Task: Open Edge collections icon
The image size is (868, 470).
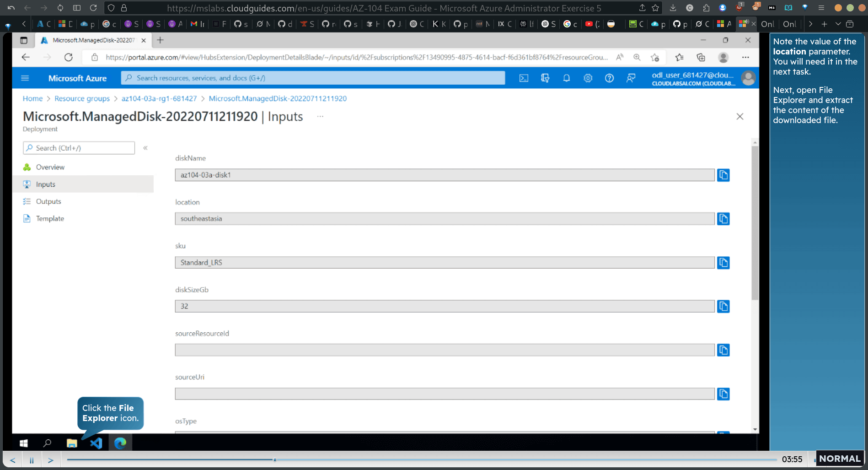Action: coord(701,57)
